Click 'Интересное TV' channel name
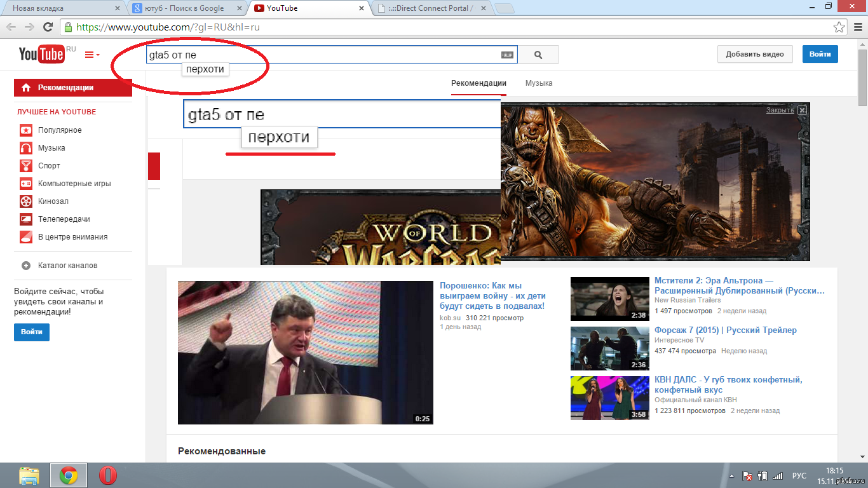The height and width of the screenshot is (488, 868). pyautogui.click(x=679, y=340)
